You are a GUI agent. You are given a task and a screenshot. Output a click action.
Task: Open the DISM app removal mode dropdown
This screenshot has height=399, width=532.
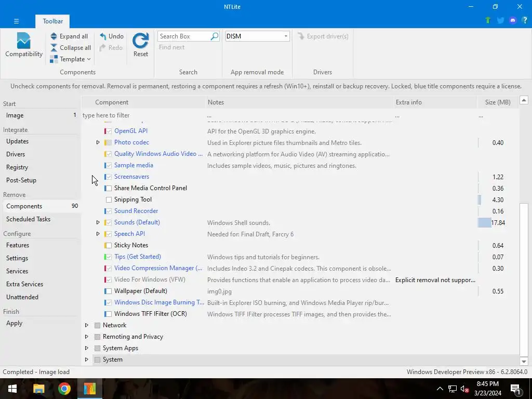[258, 36]
